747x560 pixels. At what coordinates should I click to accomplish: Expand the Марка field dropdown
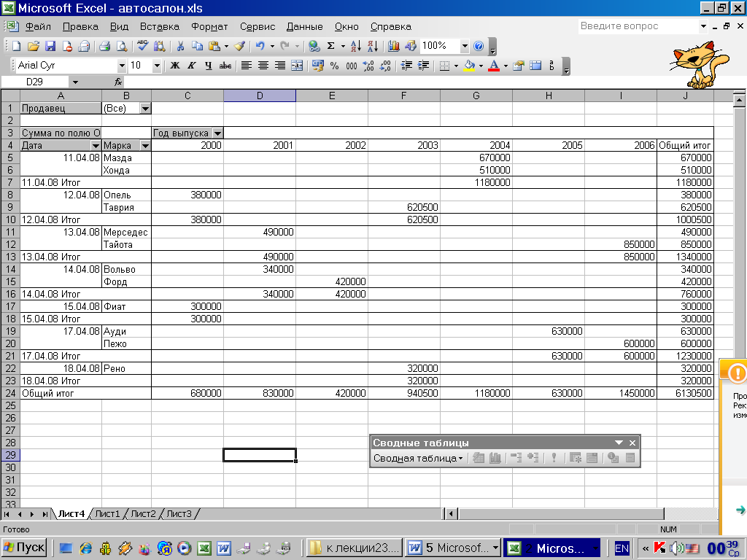145,146
